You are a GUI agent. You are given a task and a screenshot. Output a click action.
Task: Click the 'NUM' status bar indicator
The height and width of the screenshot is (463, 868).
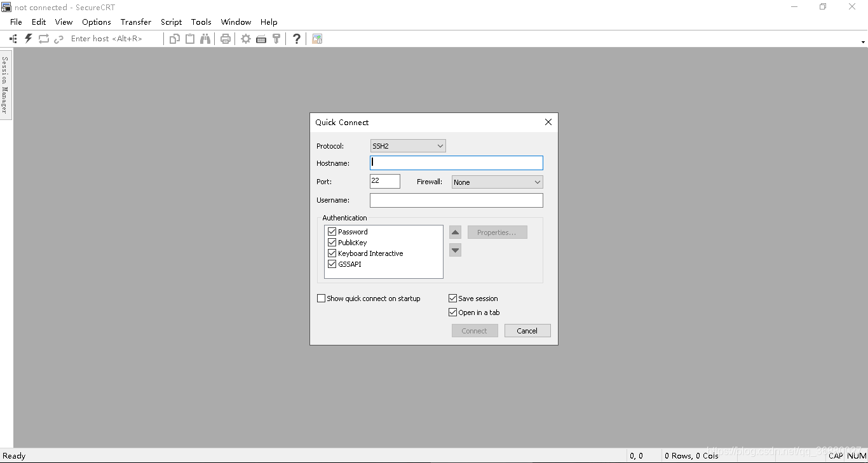click(857, 456)
